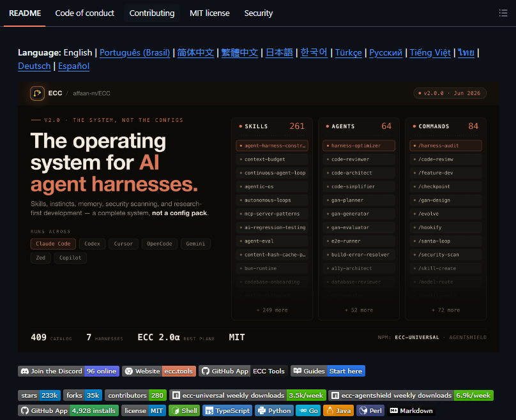The height and width of the screenshot is (420, 516).
Task: Open the MIT license tab
Action: click(x=209, y=13)
